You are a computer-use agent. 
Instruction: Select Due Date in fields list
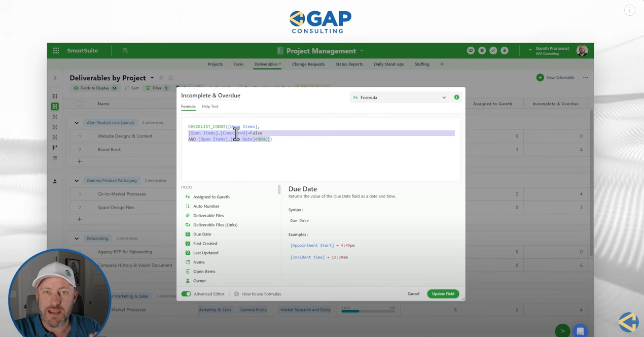coord(202,234)
